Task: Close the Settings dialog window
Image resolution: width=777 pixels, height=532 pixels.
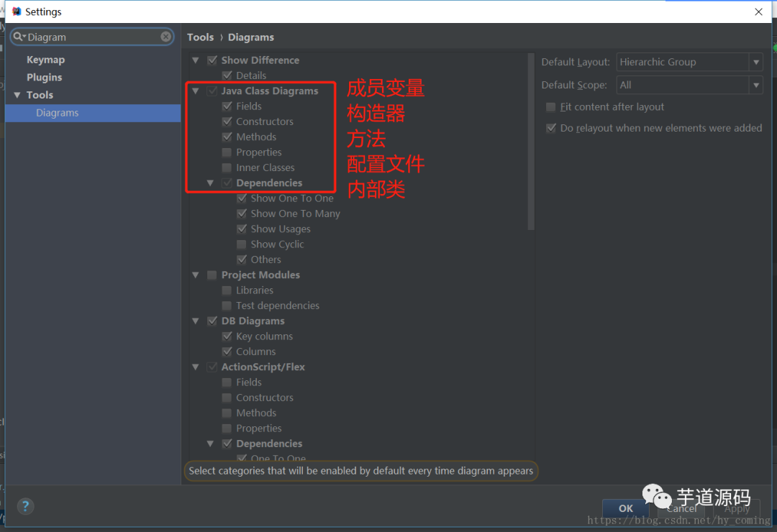Action: [758, 12]
